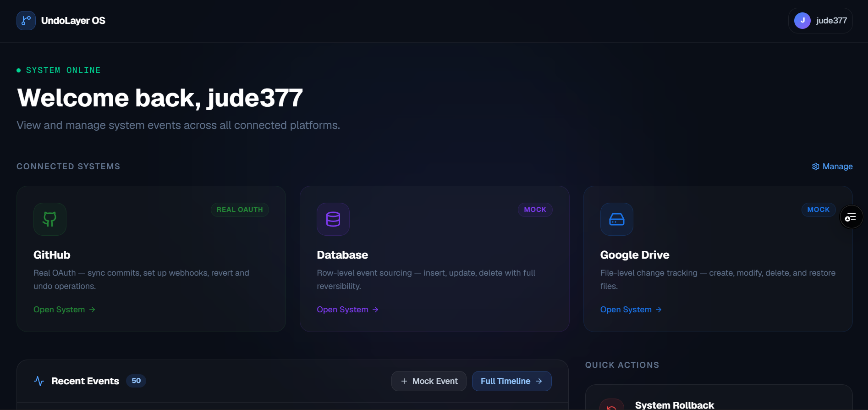Screen dimensions: 868x410
Task: Click the GitHub description about Real OAuth
Action: [142, 279]
